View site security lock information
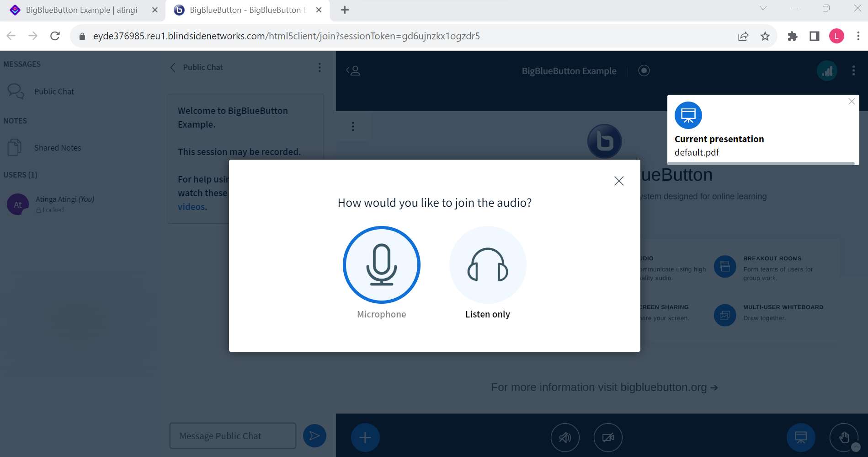868x457 pixels. pyautogui.click(x=82, y=36)
